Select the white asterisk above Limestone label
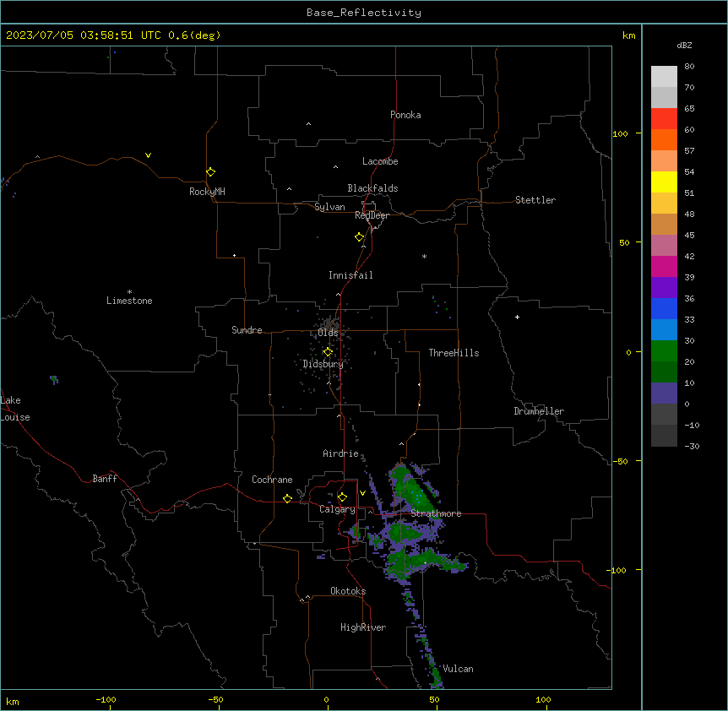This screenshot has width=728, height=711. coord(129,291)
